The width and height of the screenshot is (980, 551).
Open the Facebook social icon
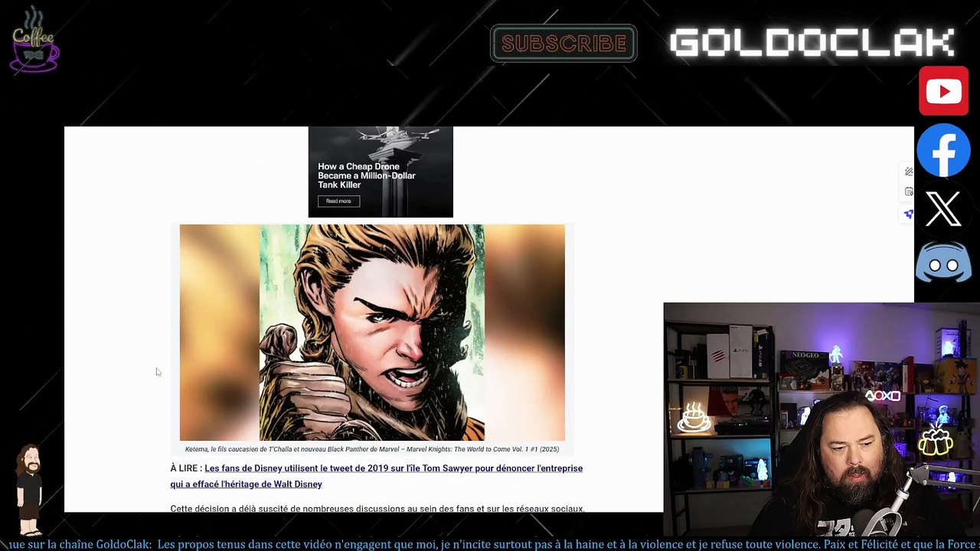pyautogui.click(x=943, y=151)
